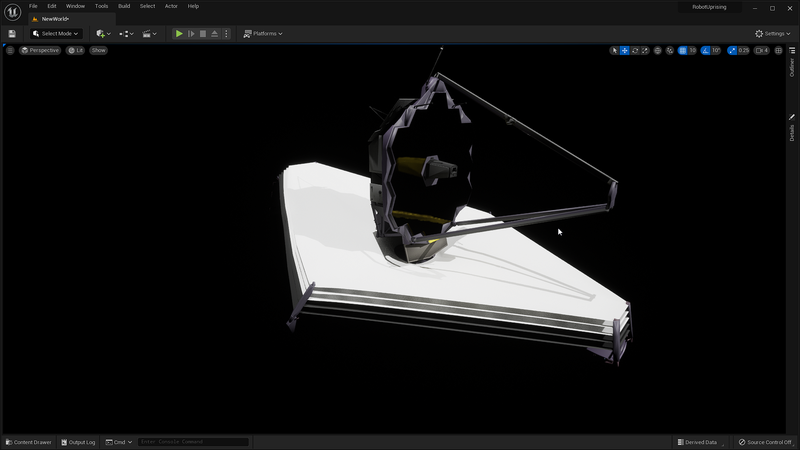Click Source Control Off status
The image size is (800, 450).
(x=765, y=442)
